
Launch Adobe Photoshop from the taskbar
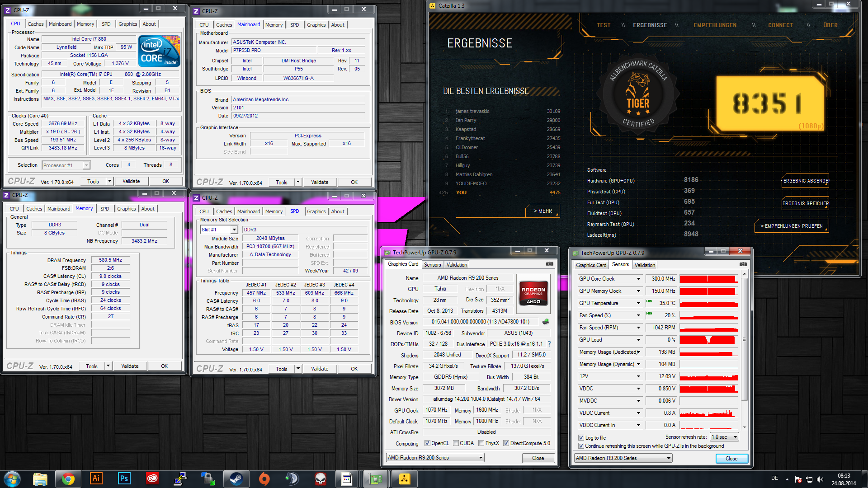click(x=124, y=479)
